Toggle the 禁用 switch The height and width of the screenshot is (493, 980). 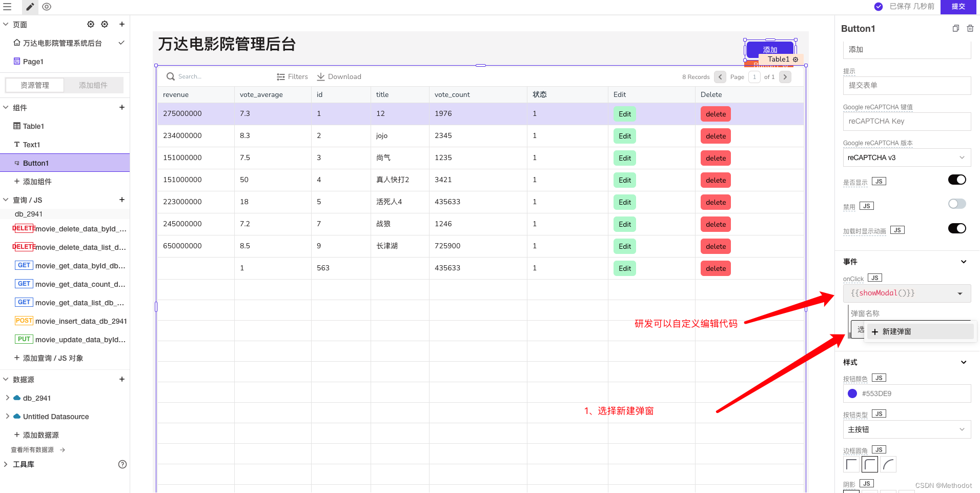tap(957, 204)
